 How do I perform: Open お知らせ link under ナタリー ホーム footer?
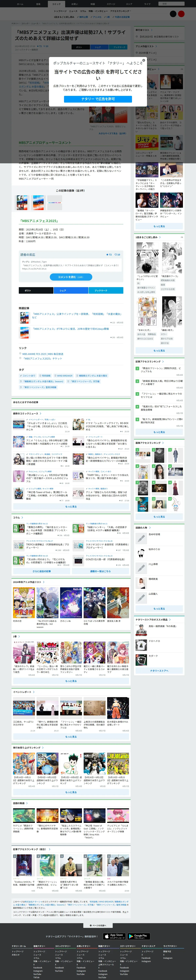16,955
